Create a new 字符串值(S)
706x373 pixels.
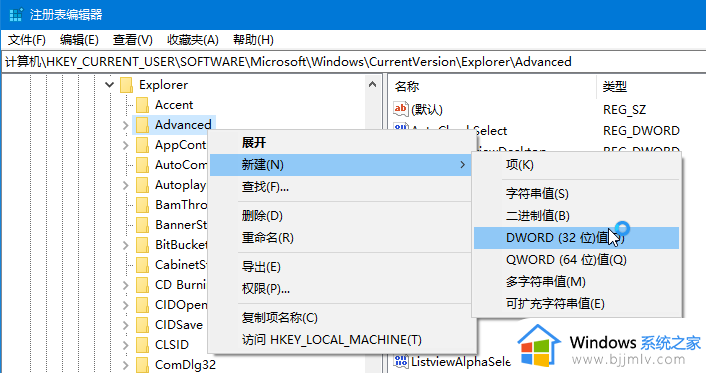pos(576,194)
